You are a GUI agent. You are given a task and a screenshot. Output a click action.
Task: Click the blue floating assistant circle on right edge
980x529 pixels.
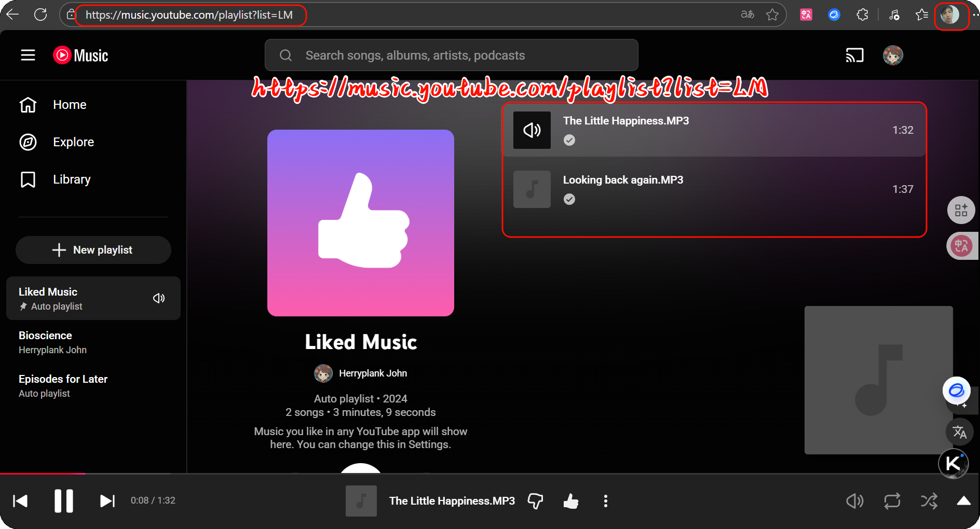[957, 391]
